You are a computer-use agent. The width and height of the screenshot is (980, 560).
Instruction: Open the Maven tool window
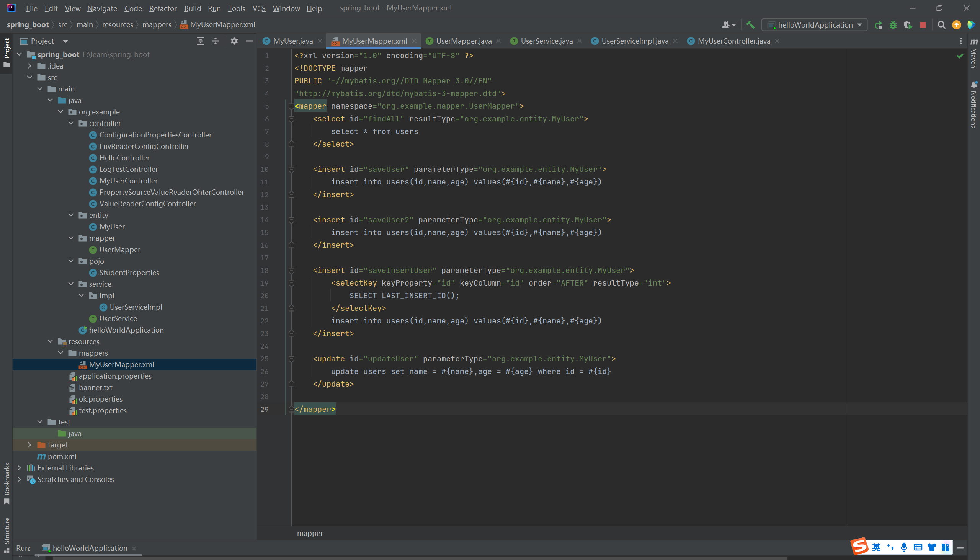click(973, 54)
